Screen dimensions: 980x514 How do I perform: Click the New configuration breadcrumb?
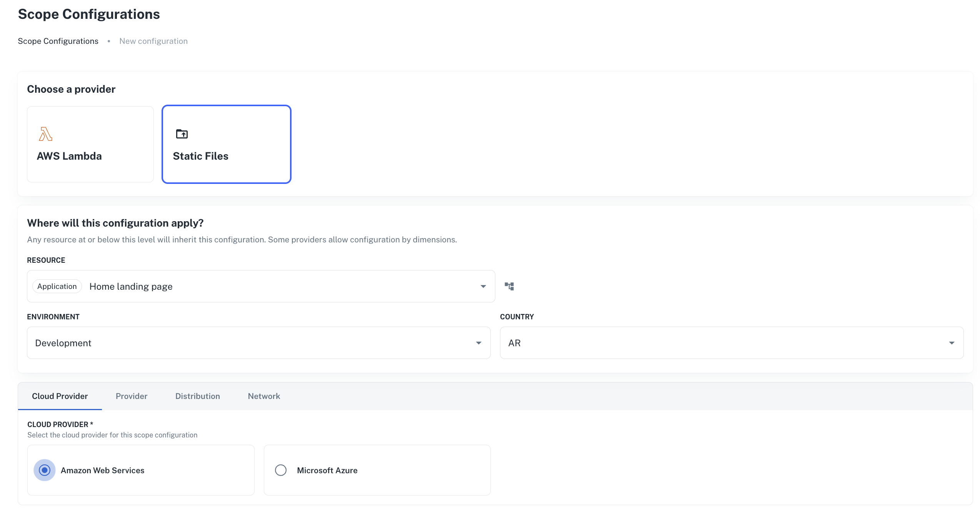(x=153, y=41)
